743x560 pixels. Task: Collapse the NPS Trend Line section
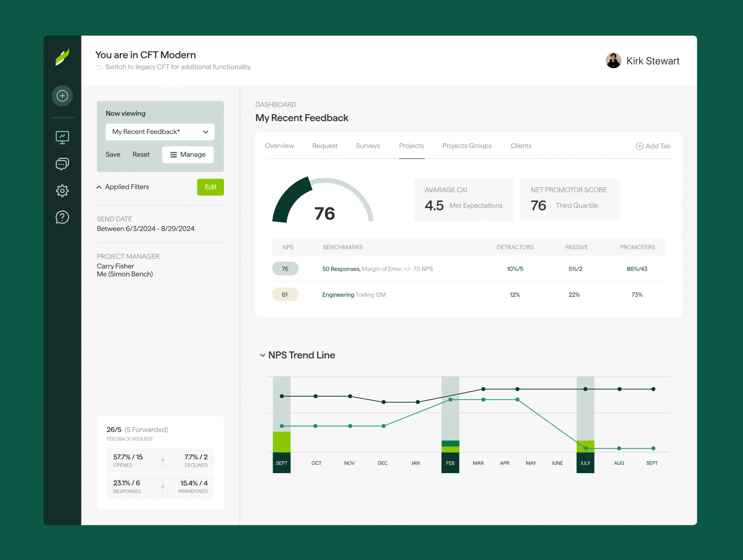[x=263, y=355]
